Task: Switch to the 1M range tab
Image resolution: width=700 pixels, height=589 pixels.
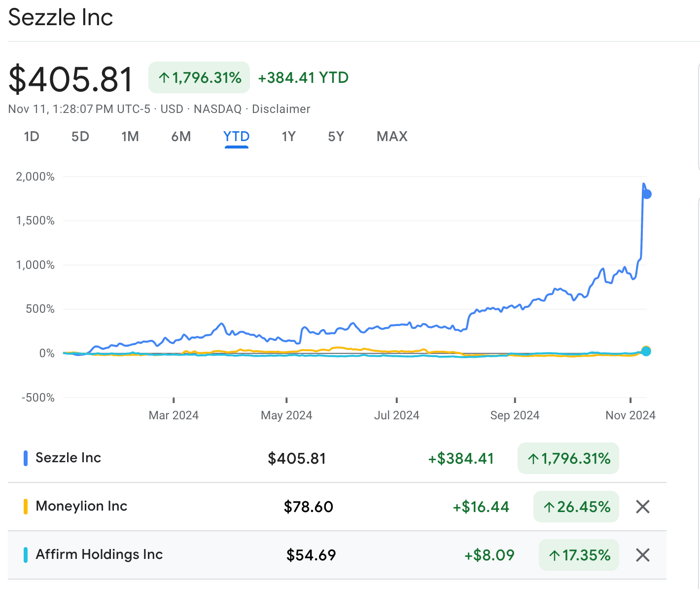Action: pyautogui.click(x=130, y=137)
